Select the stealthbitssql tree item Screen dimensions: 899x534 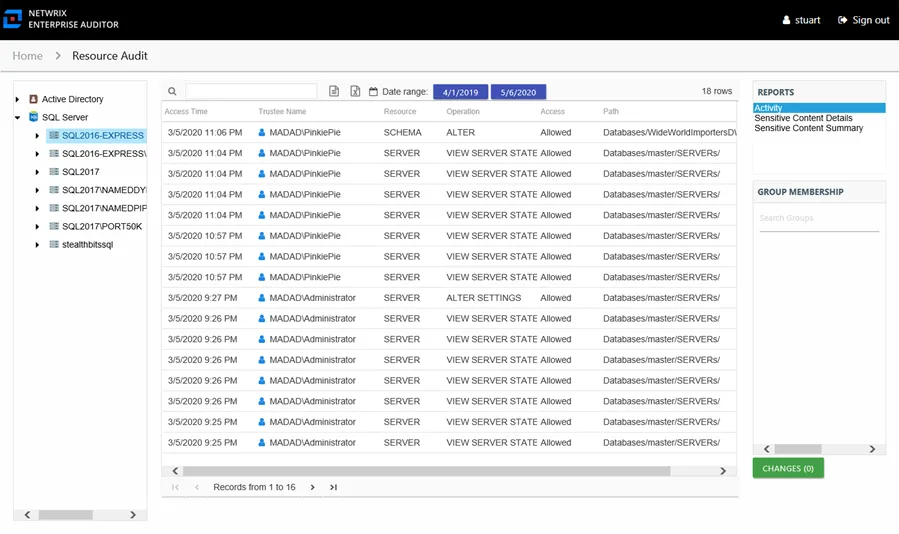pyautogui.click(x=88, y=244)
